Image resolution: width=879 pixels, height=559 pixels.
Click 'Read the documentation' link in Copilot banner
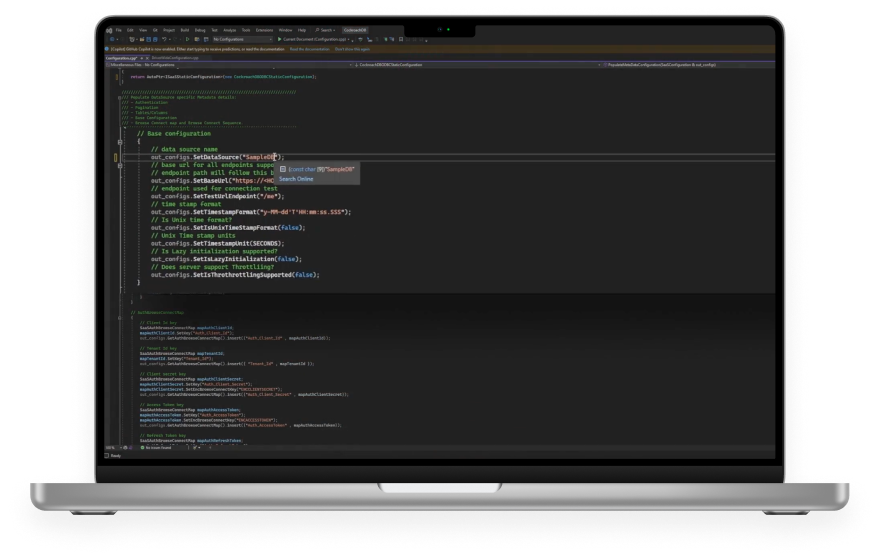click(308, 48)
